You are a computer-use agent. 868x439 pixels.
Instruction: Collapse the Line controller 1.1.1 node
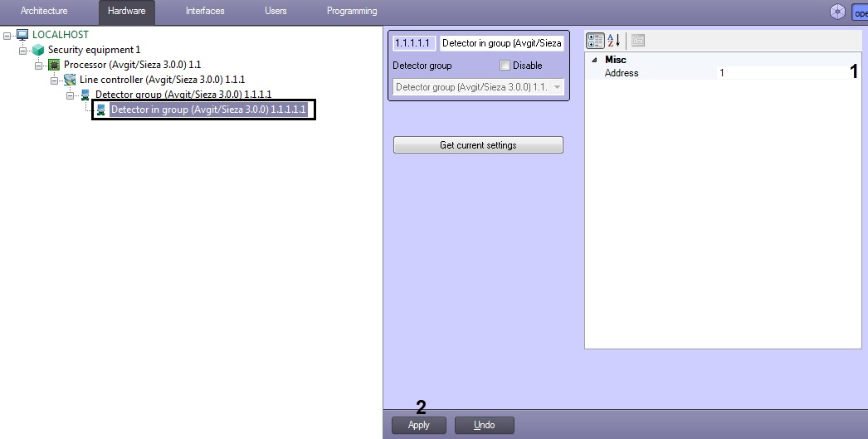point(54,80)
